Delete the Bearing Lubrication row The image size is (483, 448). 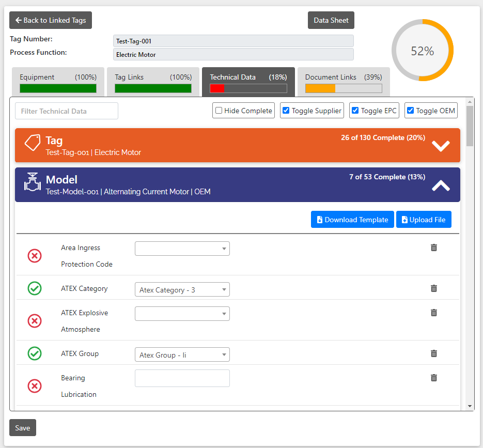[x=434, y=378]
